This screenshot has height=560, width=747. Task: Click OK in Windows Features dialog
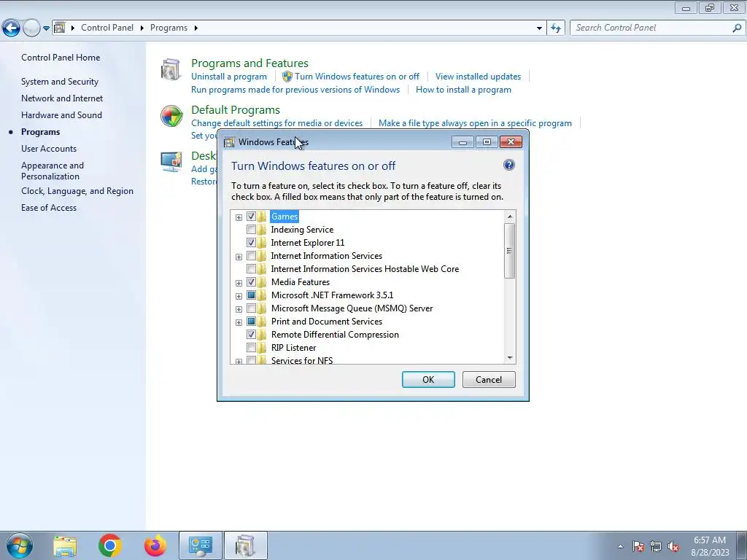pyautogui.click(x=428, y=379)
